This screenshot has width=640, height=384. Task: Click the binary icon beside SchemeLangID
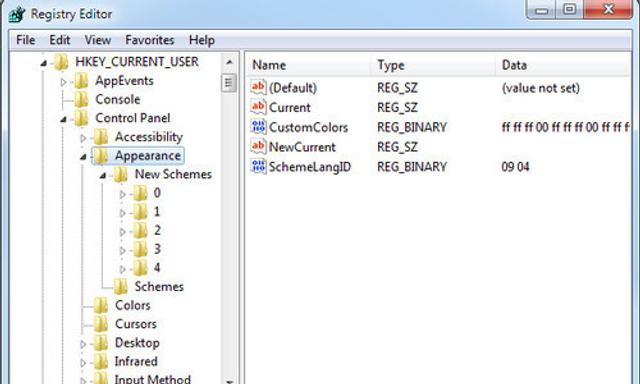tap(258, 166)
